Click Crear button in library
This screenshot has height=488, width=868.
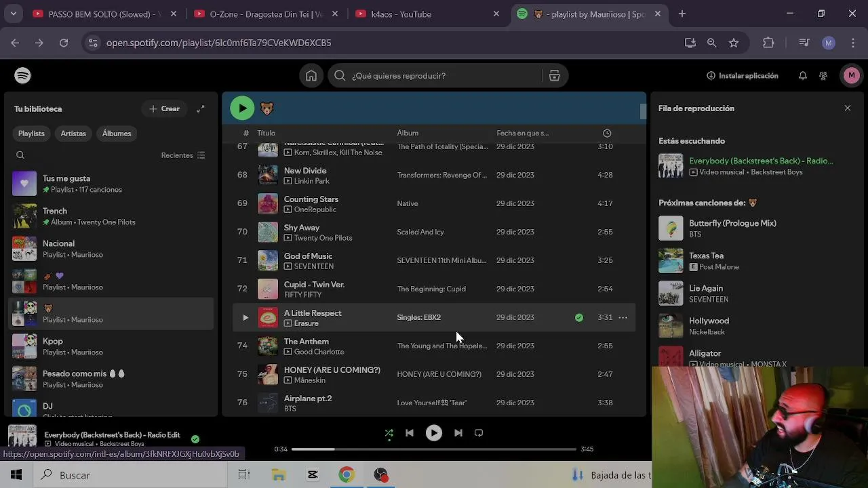(164, 108)
